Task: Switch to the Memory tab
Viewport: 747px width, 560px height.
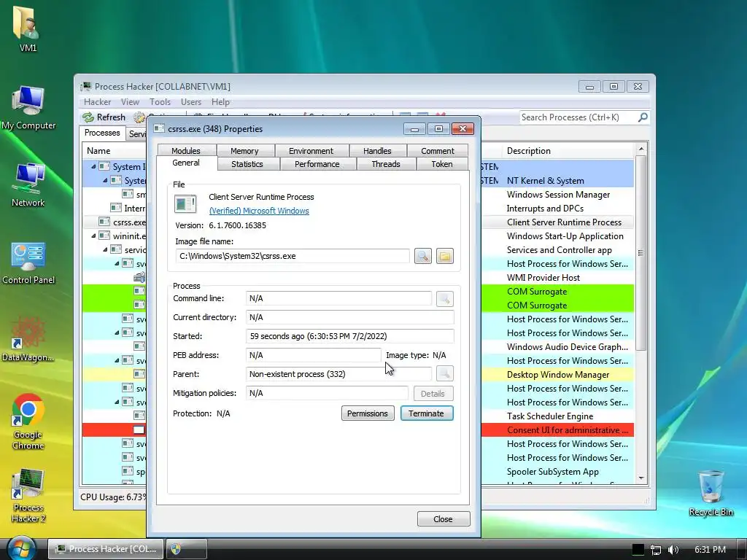Action: click(244, 150)
